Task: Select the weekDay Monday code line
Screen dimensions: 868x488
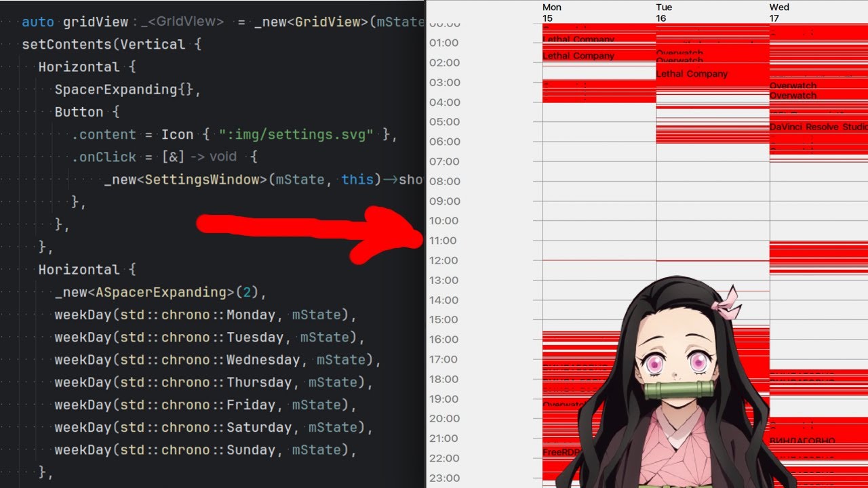Action: (x=205, y=314)
